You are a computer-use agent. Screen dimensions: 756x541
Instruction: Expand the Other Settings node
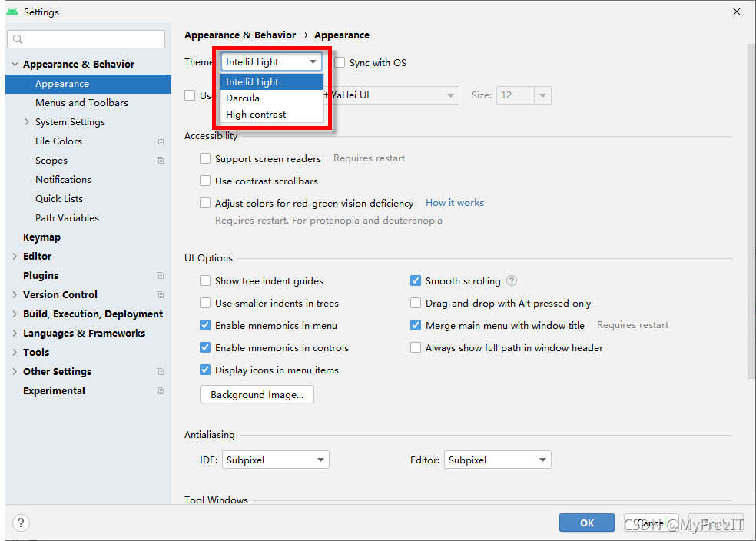coord(15,371)
